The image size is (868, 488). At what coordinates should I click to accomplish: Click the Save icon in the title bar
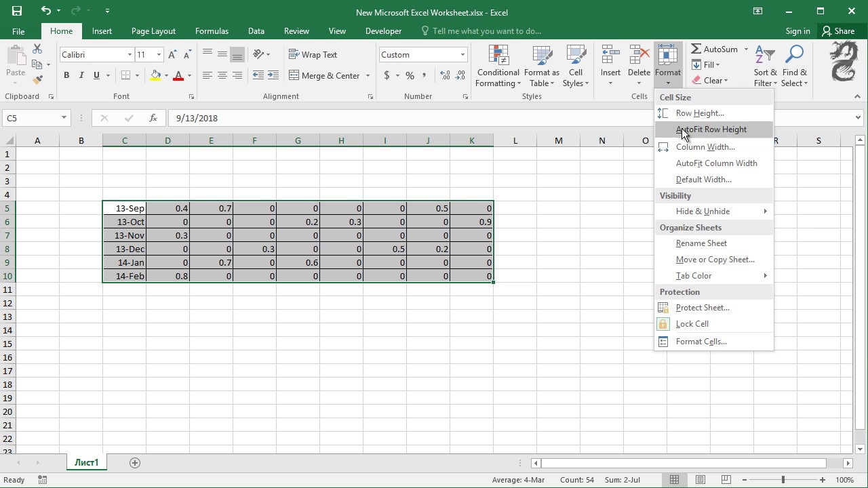17,11
